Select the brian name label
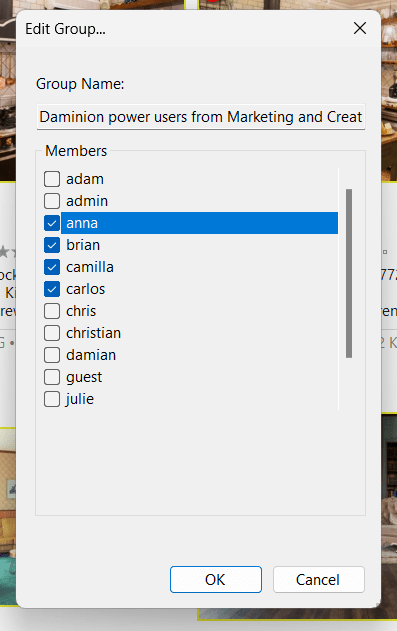Screen dimensions: 397x631 (83, 245)
